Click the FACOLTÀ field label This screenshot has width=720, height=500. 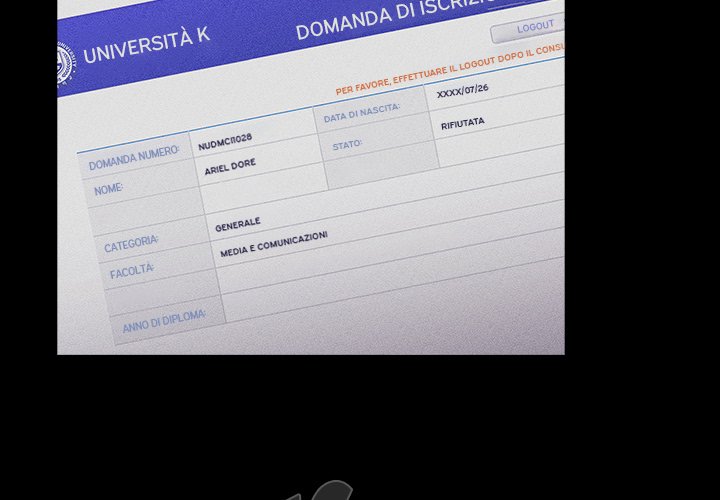(132, 271)
